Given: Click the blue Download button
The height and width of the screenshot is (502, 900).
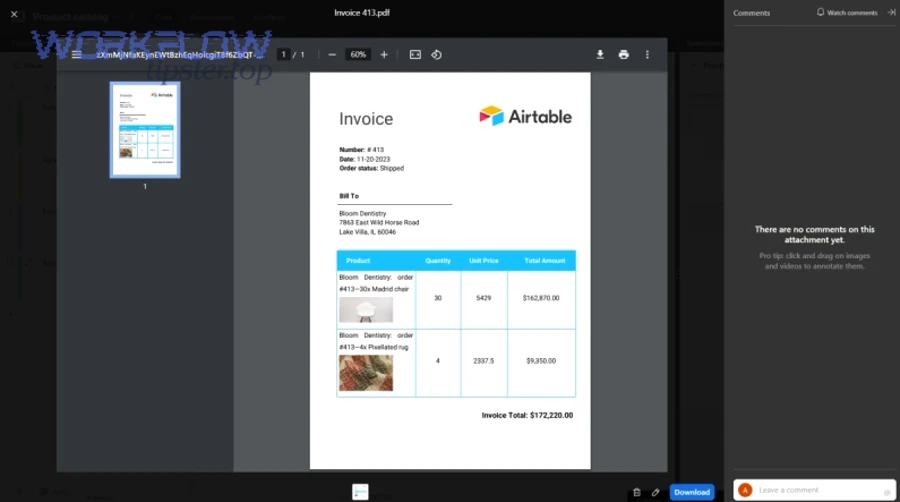Looking at the screenshot, I should [x=692, y=492].
